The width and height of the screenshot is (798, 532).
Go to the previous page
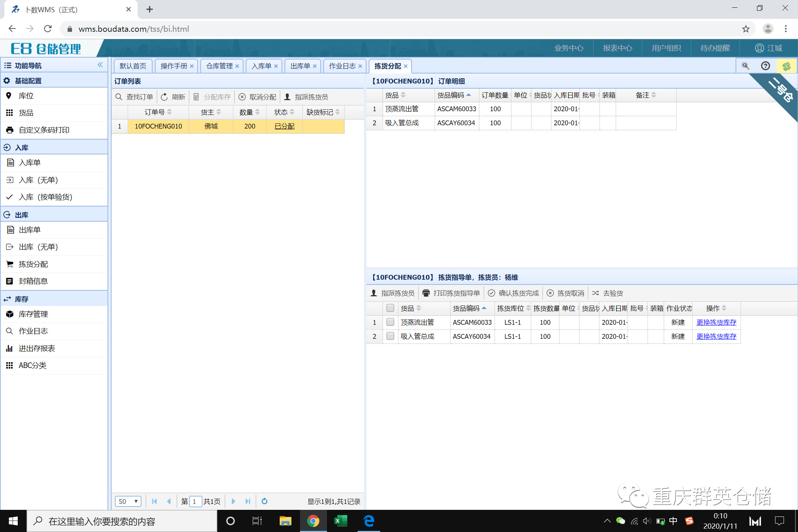(x=169, y=501)
